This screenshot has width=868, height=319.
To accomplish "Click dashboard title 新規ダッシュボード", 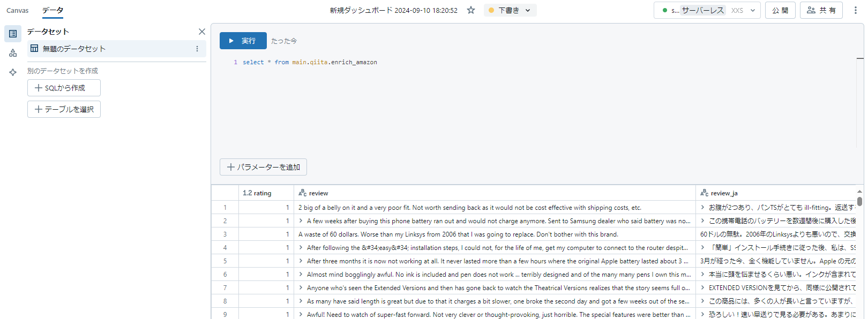I will 393,10.
